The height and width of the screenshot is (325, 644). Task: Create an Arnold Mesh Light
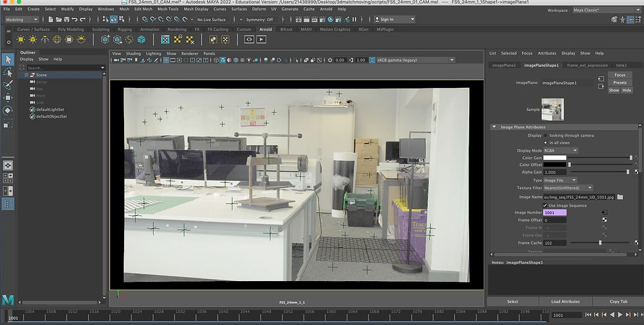(33, 39)
